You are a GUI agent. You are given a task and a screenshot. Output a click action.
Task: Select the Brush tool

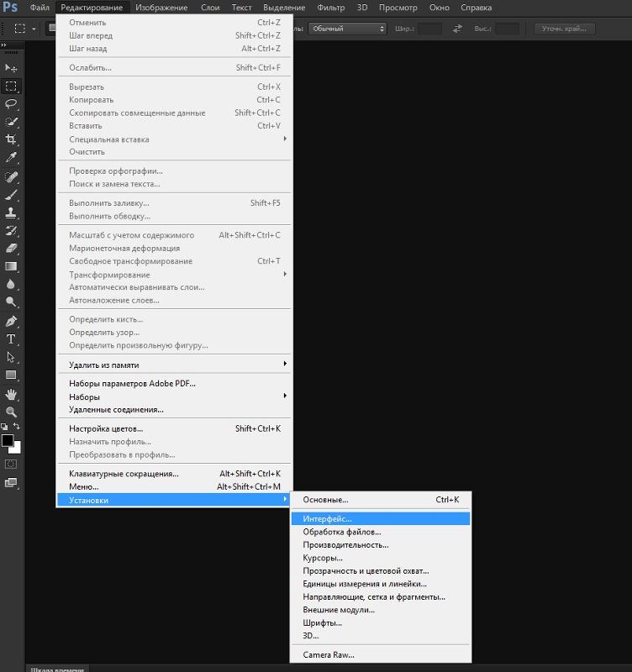tap(11, 195)
